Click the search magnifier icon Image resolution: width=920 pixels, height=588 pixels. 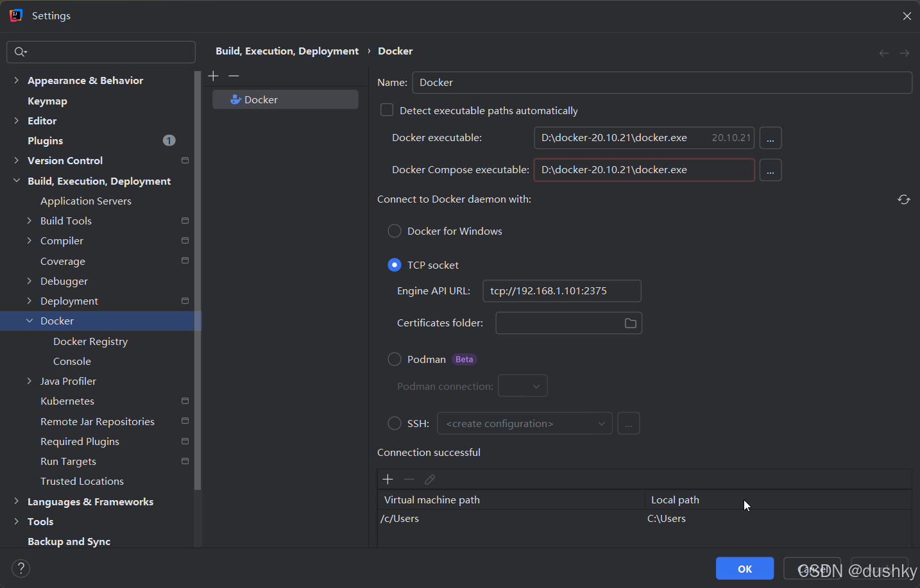(x=21, y=52)
